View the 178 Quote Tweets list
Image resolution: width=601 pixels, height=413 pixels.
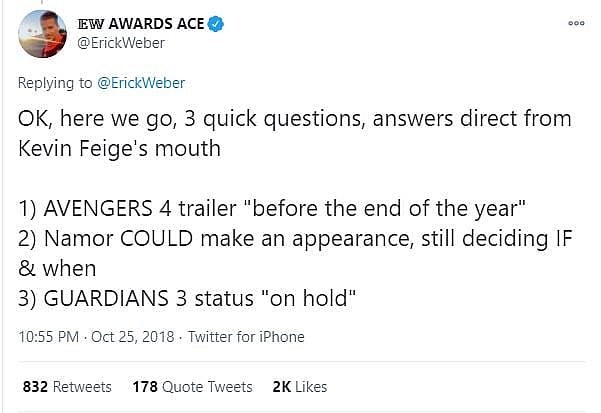[x=193, y=386]
